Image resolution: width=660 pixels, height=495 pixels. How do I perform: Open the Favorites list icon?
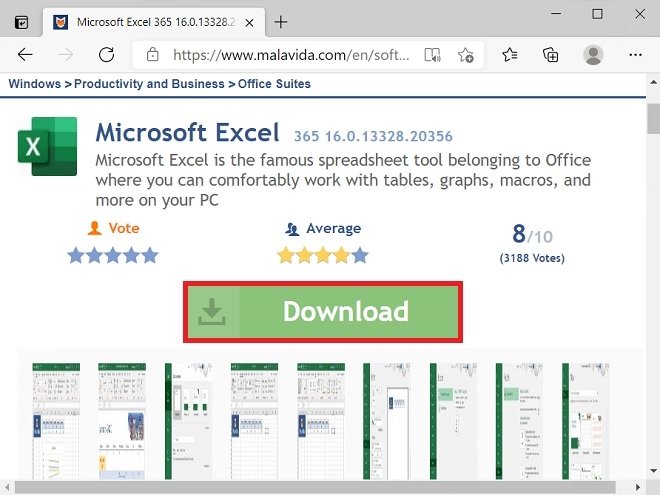(510, 55)
